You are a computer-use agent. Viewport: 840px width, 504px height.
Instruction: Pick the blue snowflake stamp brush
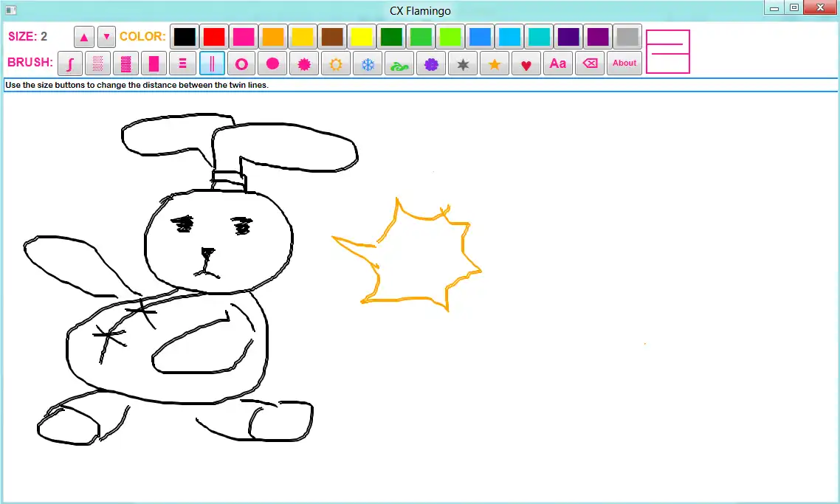pyautogui.click(x=367, y=63)
